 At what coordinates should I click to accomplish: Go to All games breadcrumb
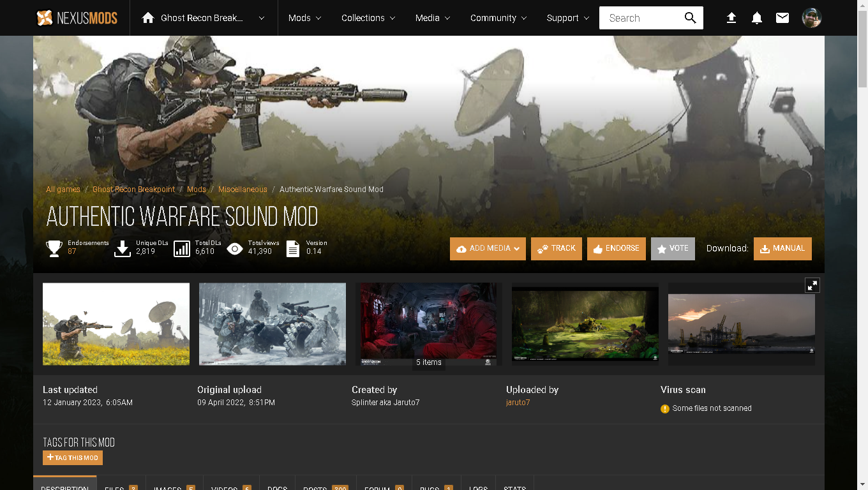(x=63, y=189)
